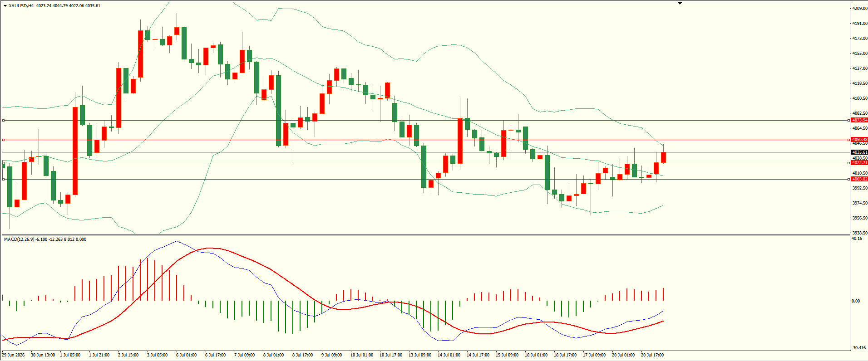Click the 13 Jul 09:00 time label

(420, 355)
